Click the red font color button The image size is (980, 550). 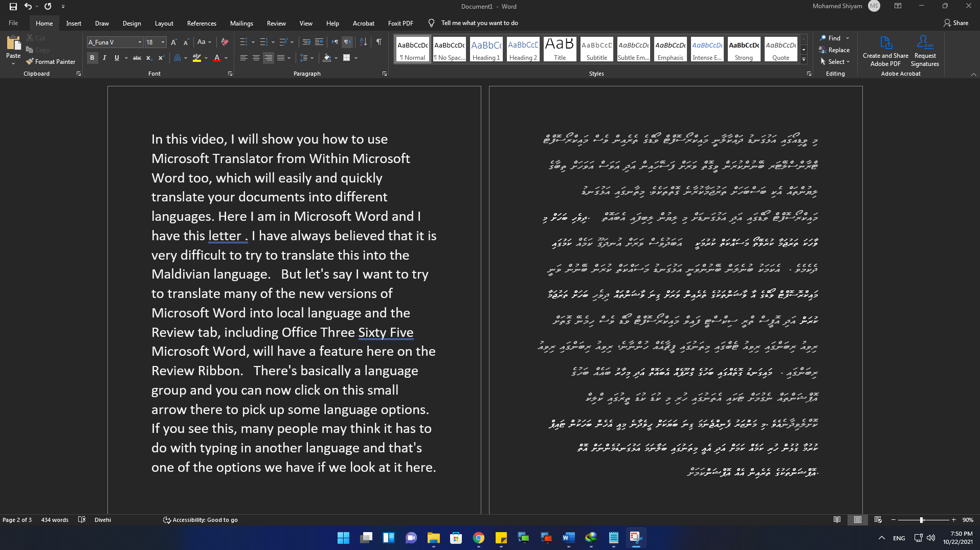coord(217,58)
